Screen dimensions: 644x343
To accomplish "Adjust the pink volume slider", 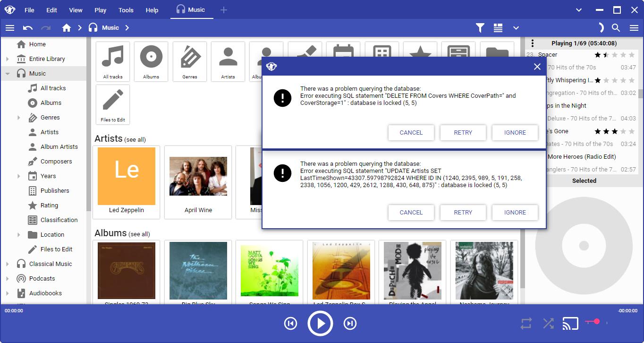I will 596,322.
